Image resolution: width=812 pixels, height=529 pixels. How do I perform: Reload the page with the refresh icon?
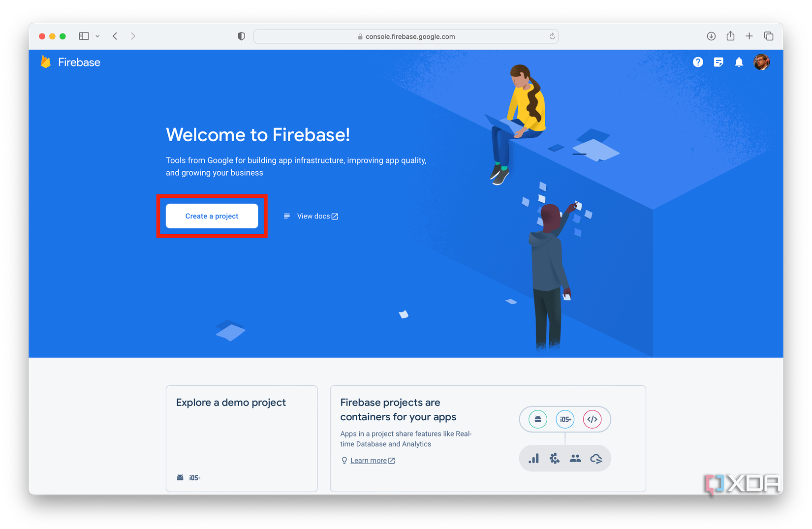[x=552, y=36]
